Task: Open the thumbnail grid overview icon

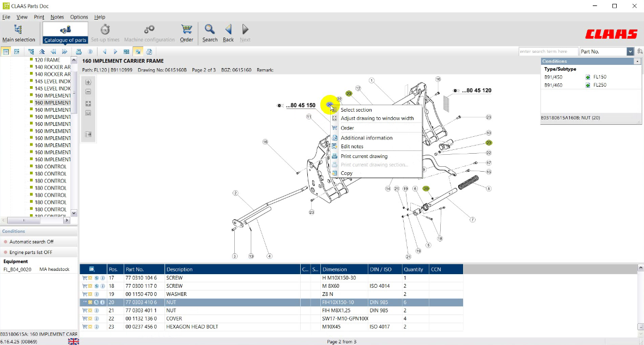Action: point(126,52)
